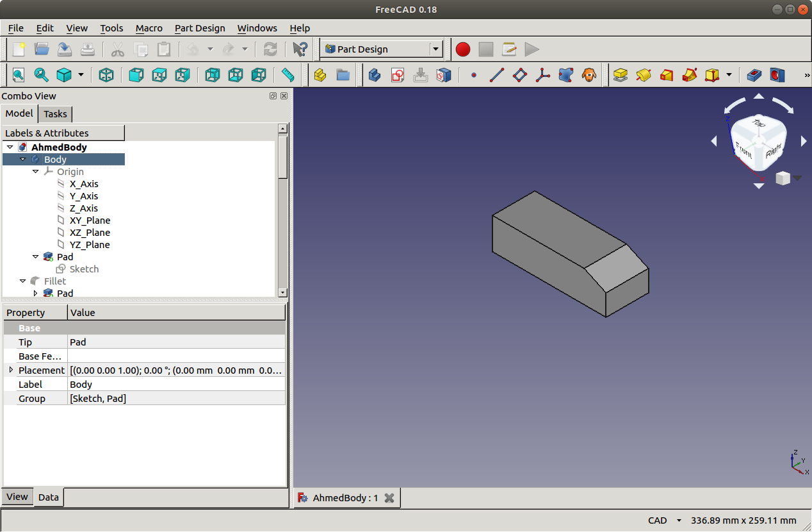This screenshot has width=812, height=532.
Task: Open the Windows menu
Action: 257,28
